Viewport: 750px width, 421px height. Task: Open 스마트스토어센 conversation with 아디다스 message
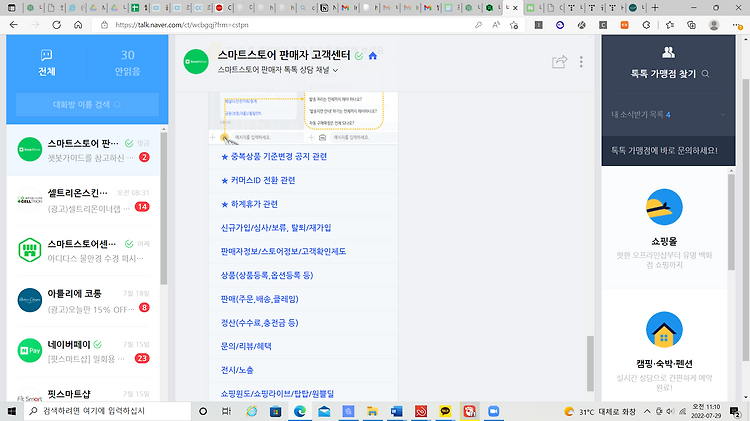click(x=83, y=251)
